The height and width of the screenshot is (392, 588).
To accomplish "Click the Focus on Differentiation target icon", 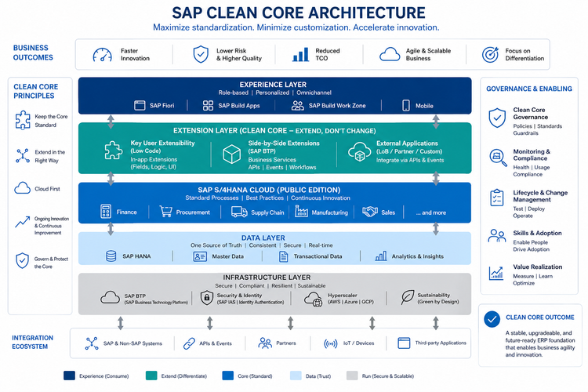I will 490,55.
